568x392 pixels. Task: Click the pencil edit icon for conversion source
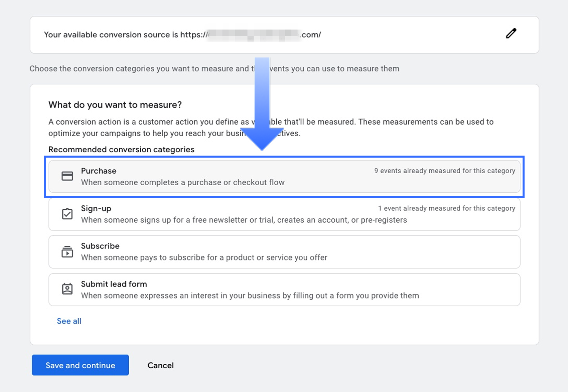pos(511,33)
